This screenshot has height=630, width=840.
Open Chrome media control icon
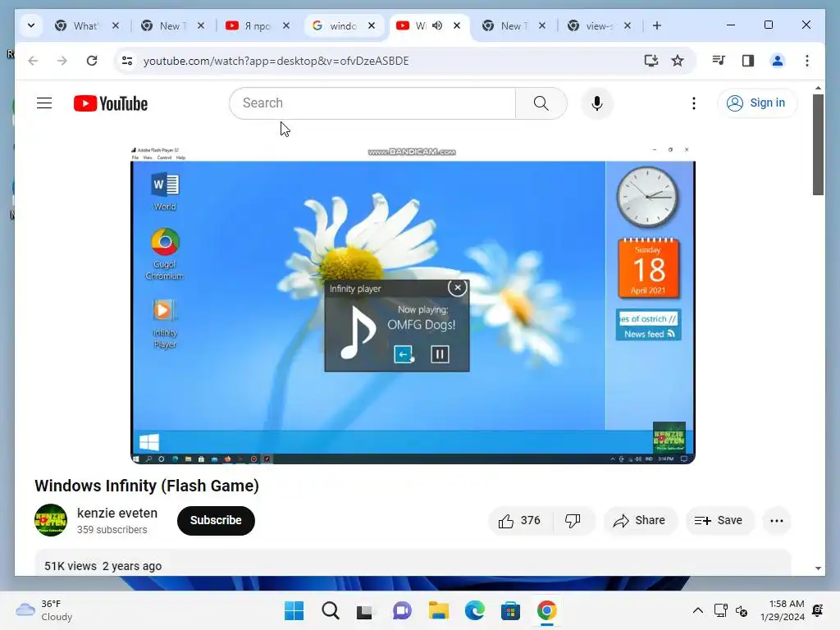719,61
